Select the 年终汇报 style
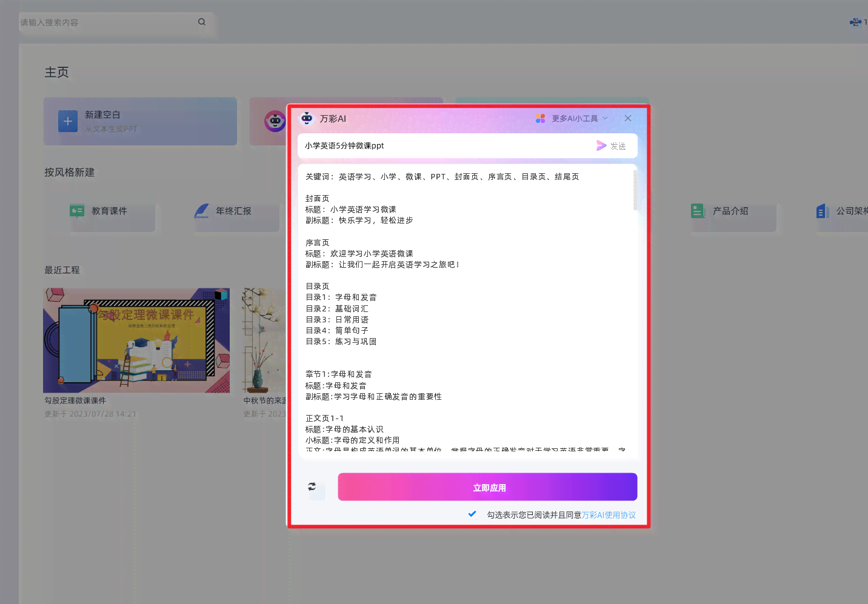The width and height of the screenshot is (868, 604). [236, 211]
